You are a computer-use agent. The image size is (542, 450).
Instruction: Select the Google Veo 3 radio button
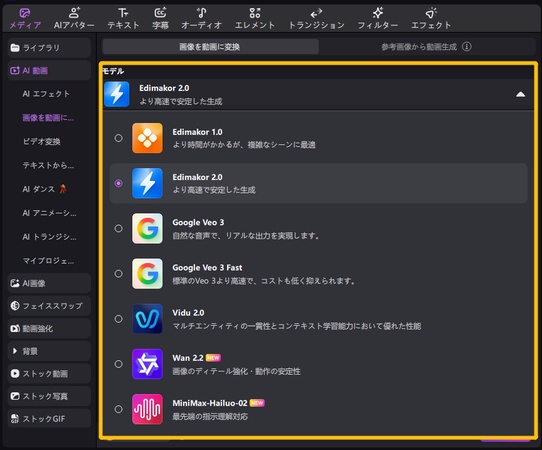119,228
